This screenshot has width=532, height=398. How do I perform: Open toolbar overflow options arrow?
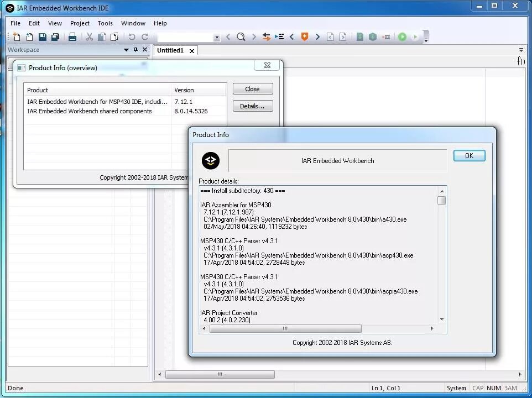[426, 40]
